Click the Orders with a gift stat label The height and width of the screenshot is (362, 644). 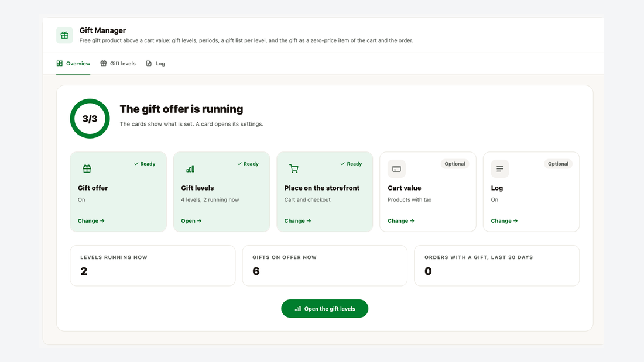click(478, 257)
